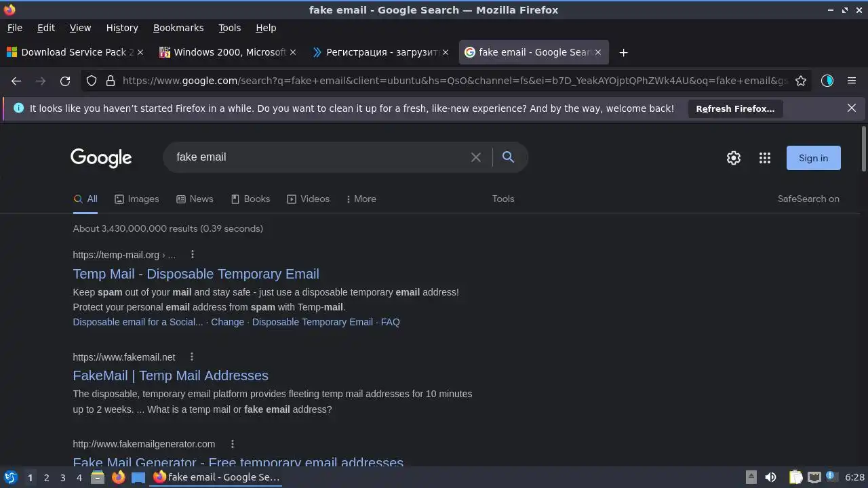Image resolution: width=868 pixels, height=488 pixels.
Task: Click the Dark Reader extension icon
Action: pyautogui.click(x=827, y=81)
